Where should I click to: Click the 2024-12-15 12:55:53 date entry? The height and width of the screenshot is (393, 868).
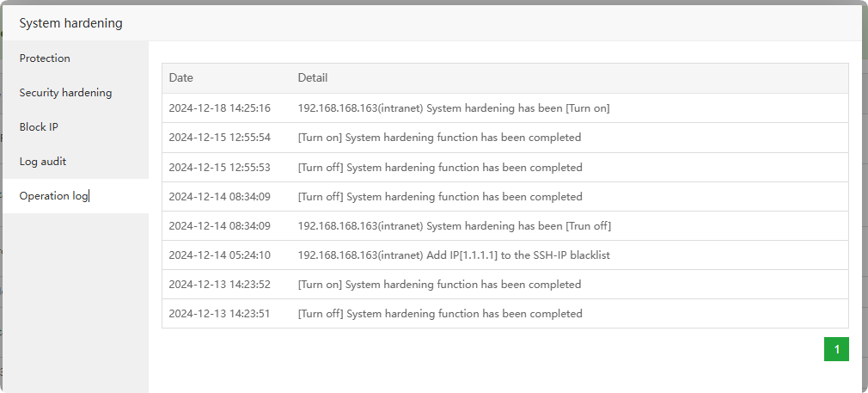click(219, 168)
